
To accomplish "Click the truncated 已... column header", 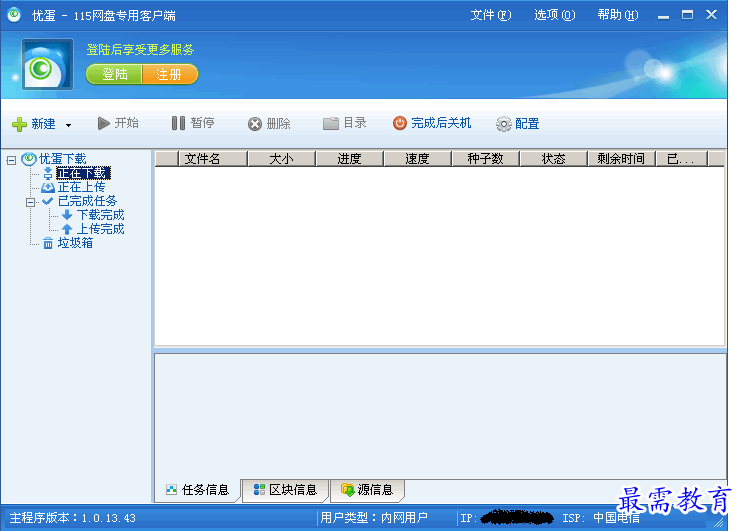I will 681,159.
